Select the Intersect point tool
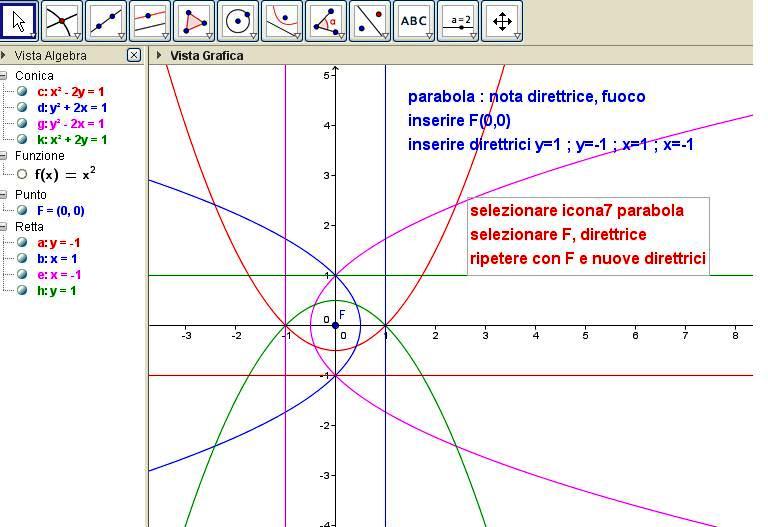The width and height of the screenshot is (768, 527). click(x=62, y=21)
